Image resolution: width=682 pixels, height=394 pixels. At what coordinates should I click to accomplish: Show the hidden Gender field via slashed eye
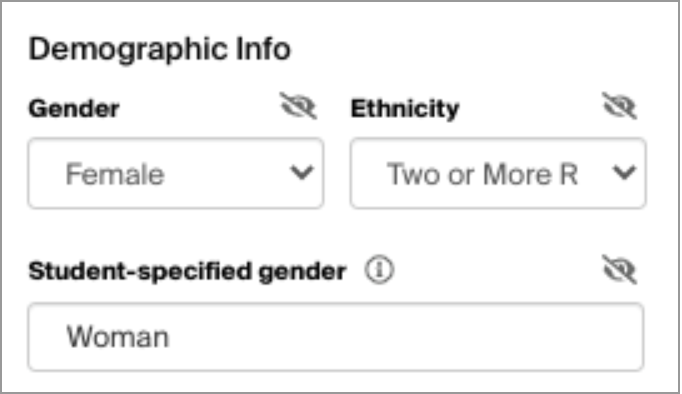[x=298, y=106]
